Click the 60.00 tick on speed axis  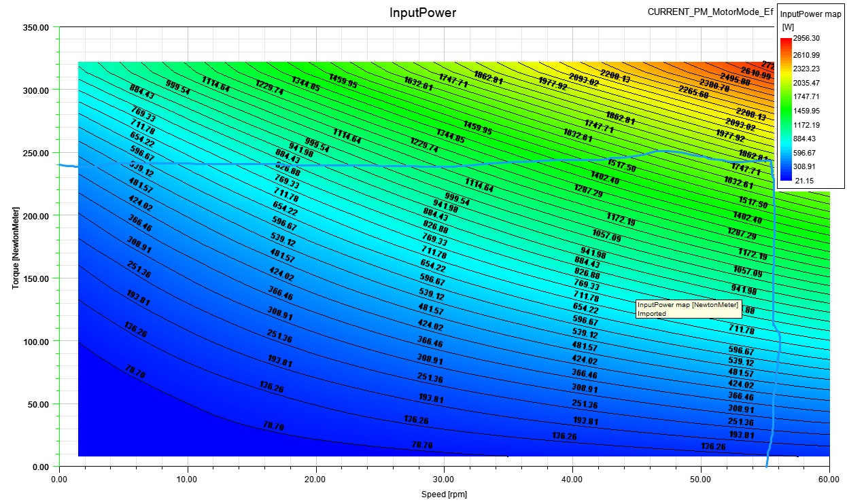coord(829,479)
